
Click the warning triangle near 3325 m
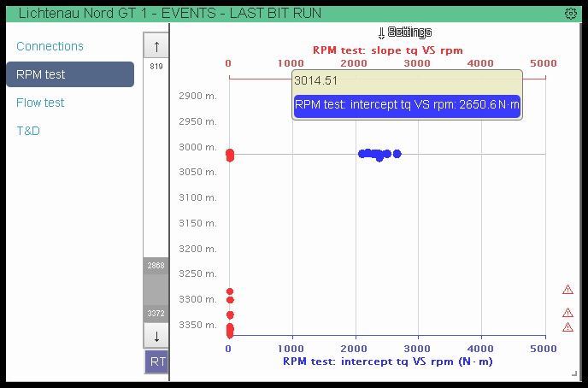567,312
